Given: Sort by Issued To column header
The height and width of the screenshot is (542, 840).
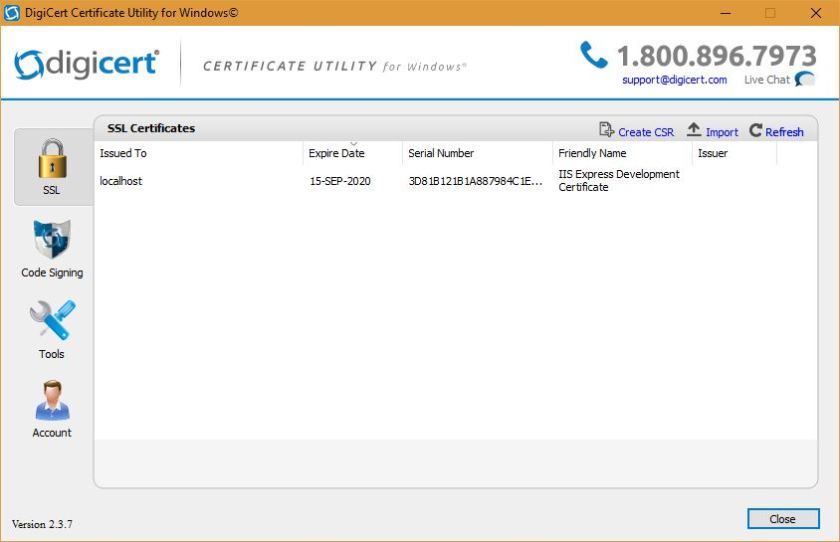Looking at the screenshot, I should point(123,153).
